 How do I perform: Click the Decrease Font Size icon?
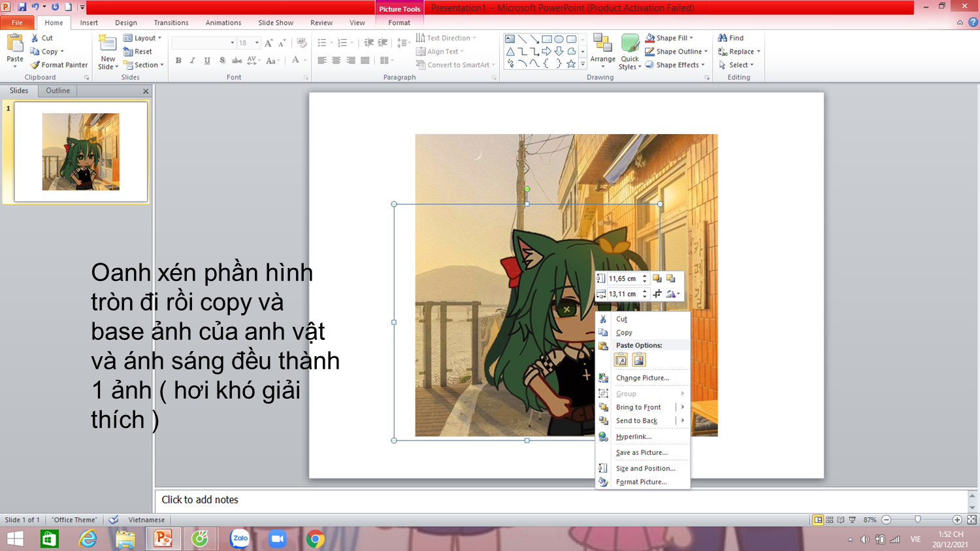point(282,43)
